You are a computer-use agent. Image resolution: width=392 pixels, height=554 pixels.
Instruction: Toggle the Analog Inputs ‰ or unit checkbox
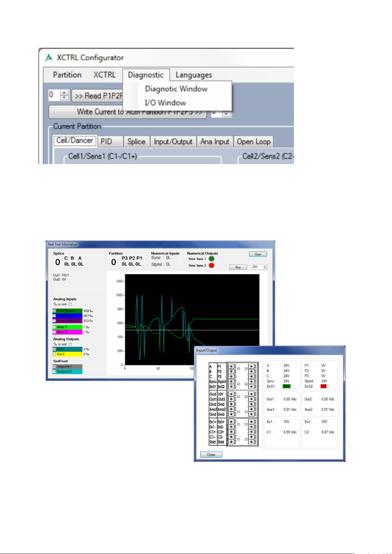pos(70,304)
